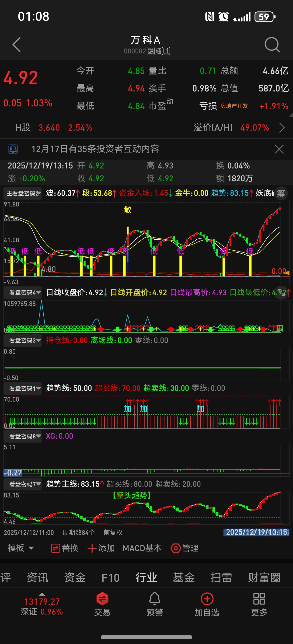Tap the current price 4.92

tap(21, 78)
